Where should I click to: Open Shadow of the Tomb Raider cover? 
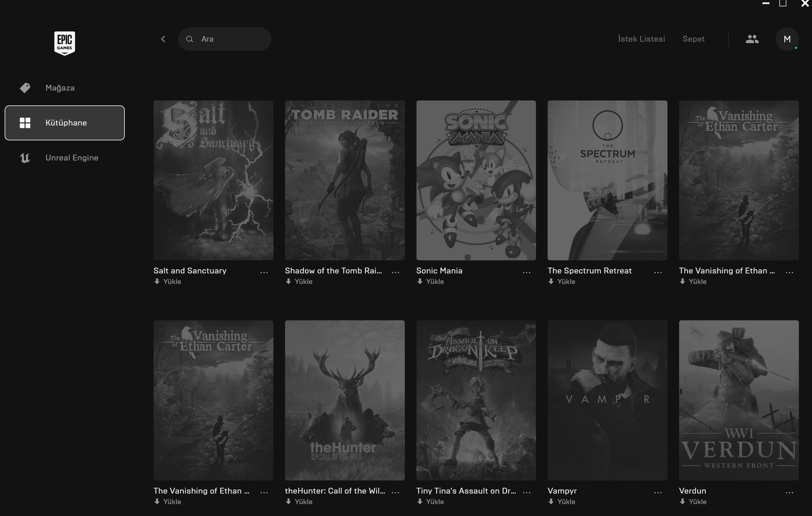(345, 180)
